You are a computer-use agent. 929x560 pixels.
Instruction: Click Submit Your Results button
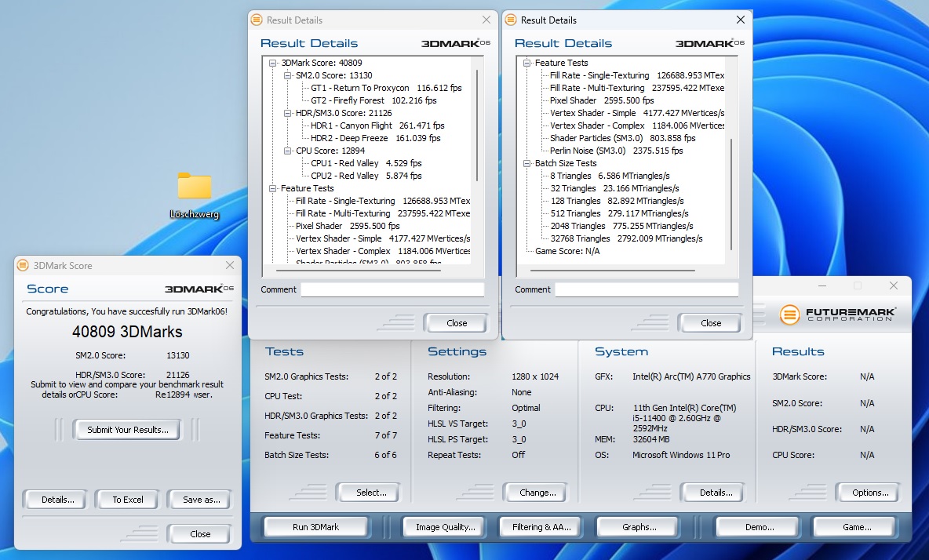(x=127, y=430)
